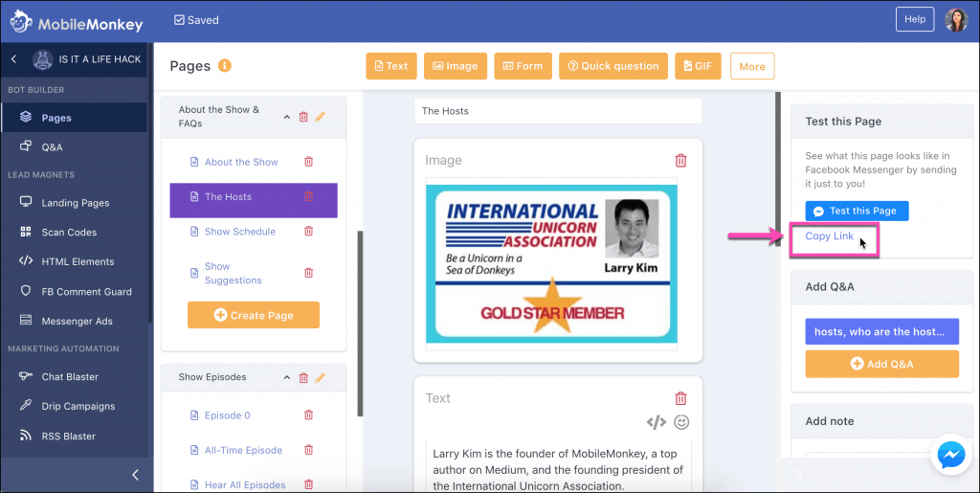
Task: Click the Help button
Action: pos(914,19)
